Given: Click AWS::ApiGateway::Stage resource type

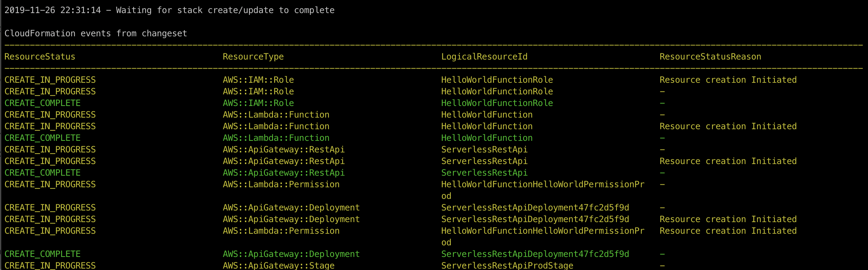Looking at the screenshot, I should [x=279, y=266].
